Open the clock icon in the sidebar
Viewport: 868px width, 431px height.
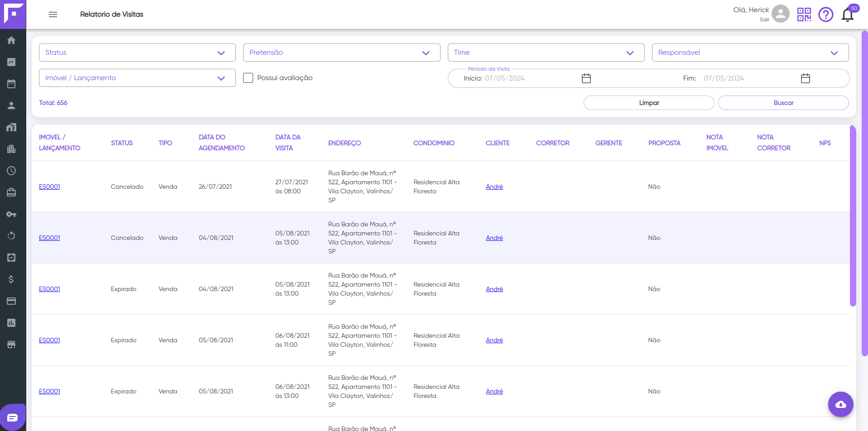click(x=11, y=171)
